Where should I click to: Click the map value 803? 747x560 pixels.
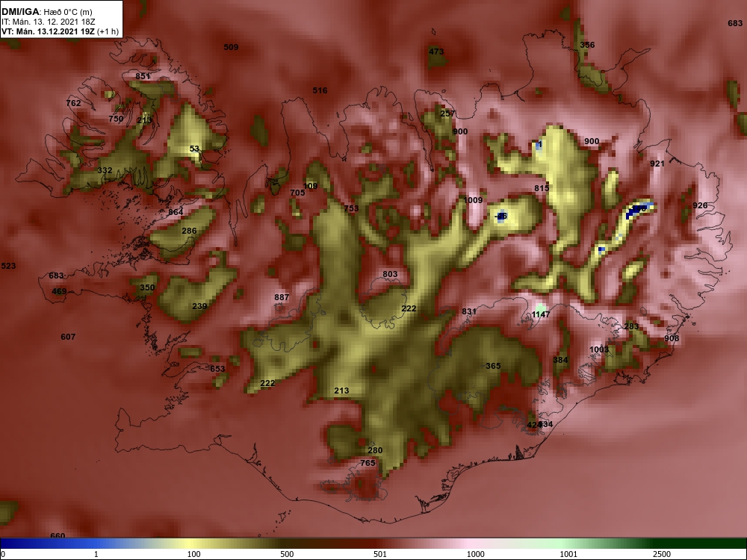coord(390,274)
